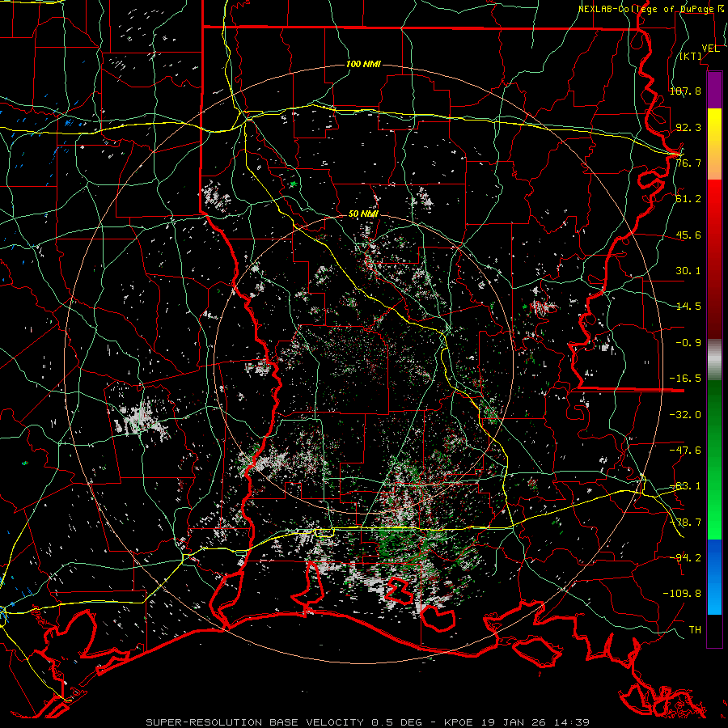Click the TH threshold label
The width and height of the screenshot is (728, 728).
[x=695, y=630]
